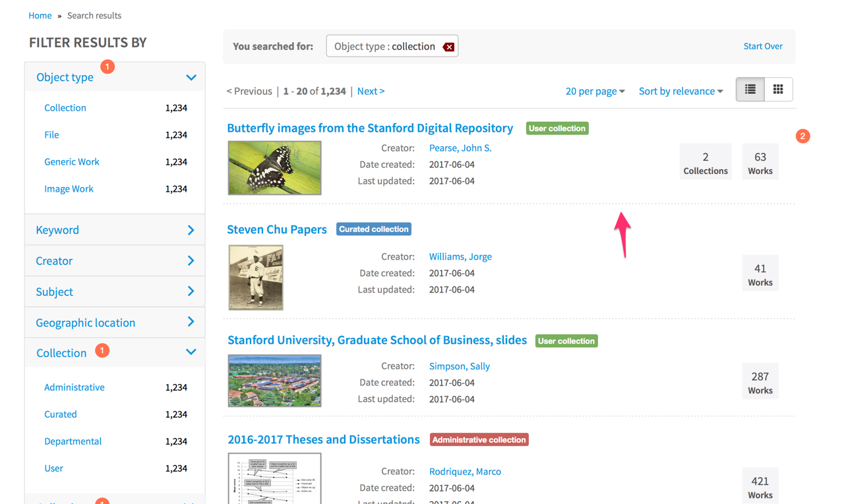Click the 2 Collections count box
The width and height of the screenshot is (846, 504).
pyautogui.click(x=706, y=161)
